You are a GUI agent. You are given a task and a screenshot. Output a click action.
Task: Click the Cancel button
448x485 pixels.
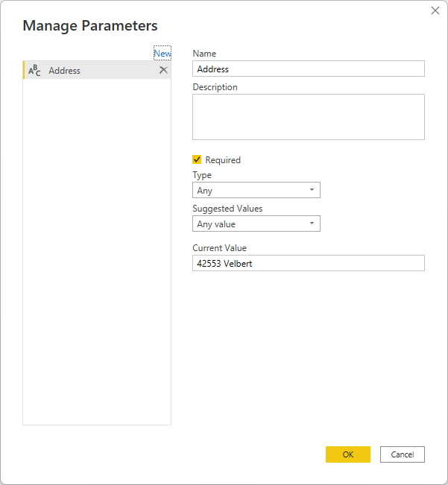click(403, 454)
